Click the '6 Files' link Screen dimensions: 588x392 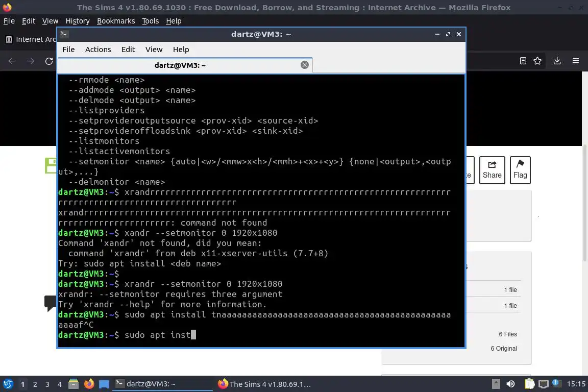[508, 334]
